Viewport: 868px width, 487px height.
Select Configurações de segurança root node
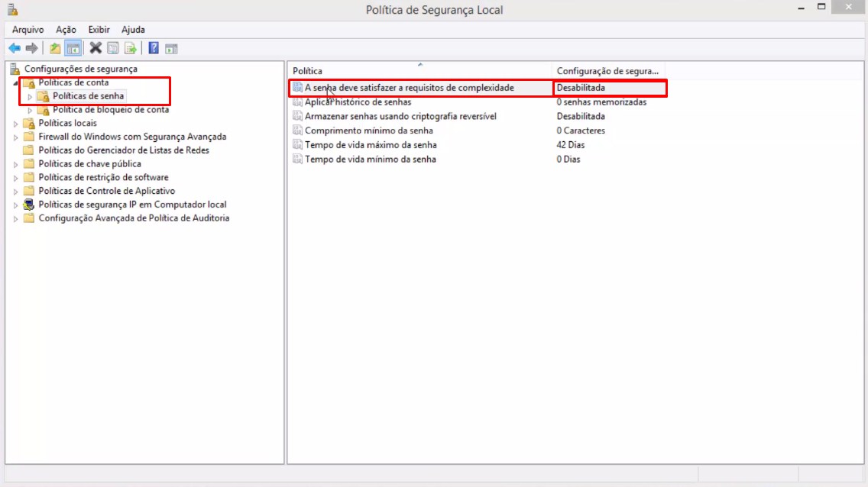tap(81, 69)
